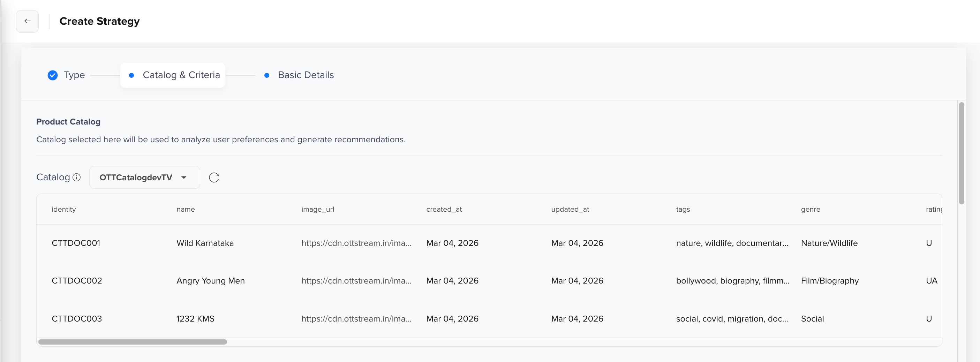Screen dimensions: 980x362
Task: Click the Wild Karnataka name cell
Action: point(205,243)
